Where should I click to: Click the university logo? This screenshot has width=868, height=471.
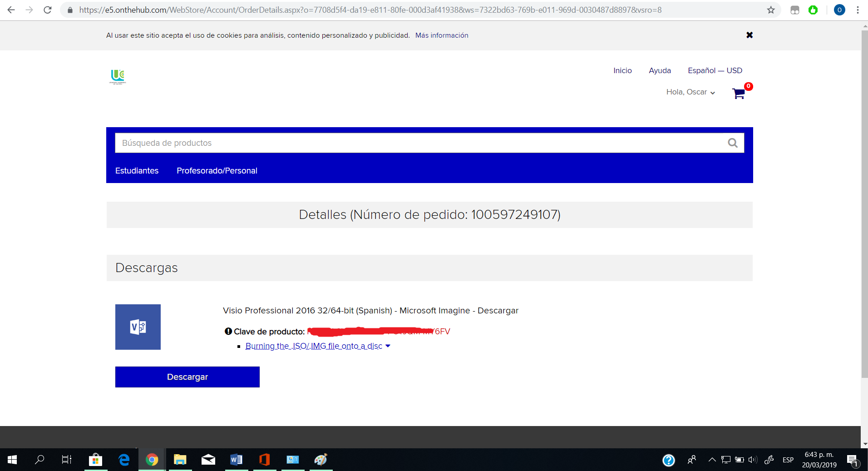(118, 77)
